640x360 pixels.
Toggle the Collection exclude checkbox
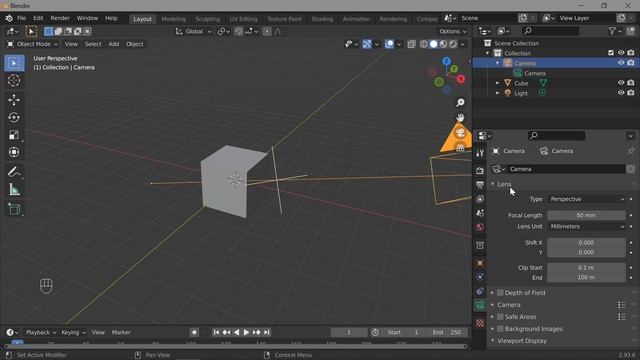point(611,53)
